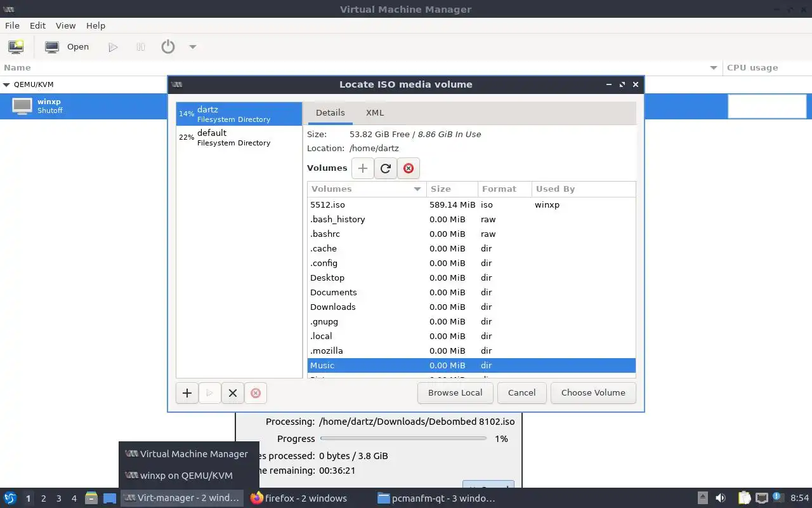This screenshot has height=508, width=812.
Task: Click the delete volume red icon
Action: point(409,168)
